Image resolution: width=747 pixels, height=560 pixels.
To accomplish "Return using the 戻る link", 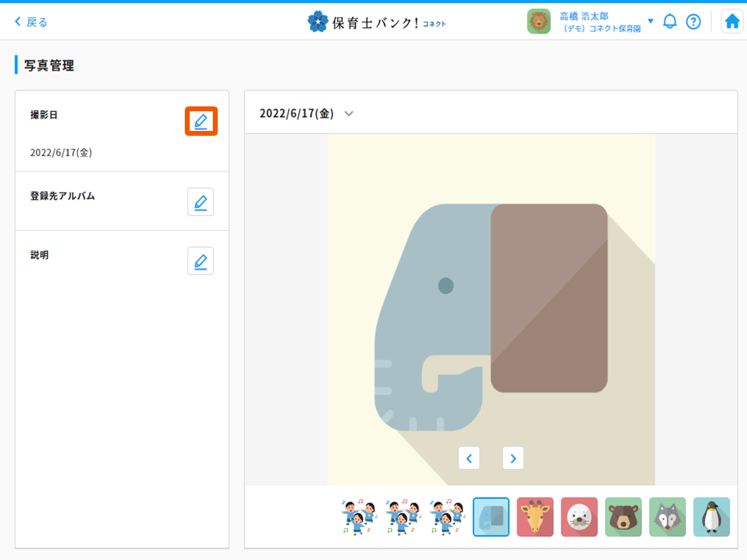I will click(29, 21).
